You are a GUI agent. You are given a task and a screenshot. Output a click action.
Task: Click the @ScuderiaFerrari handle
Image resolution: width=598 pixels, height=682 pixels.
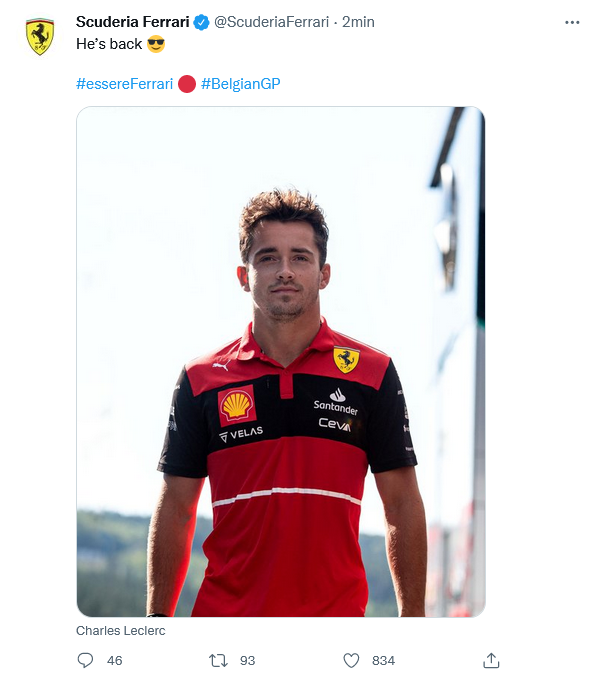pos(271,22)
